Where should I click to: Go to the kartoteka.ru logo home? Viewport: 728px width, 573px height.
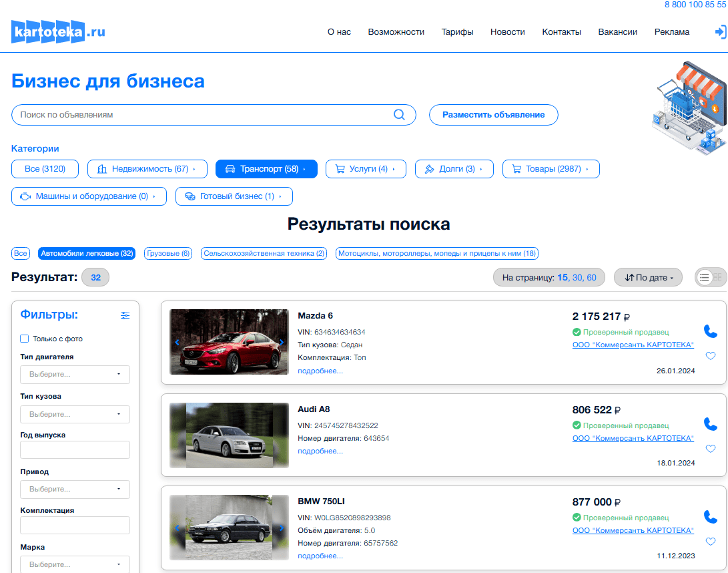click(x=59, y=31)
